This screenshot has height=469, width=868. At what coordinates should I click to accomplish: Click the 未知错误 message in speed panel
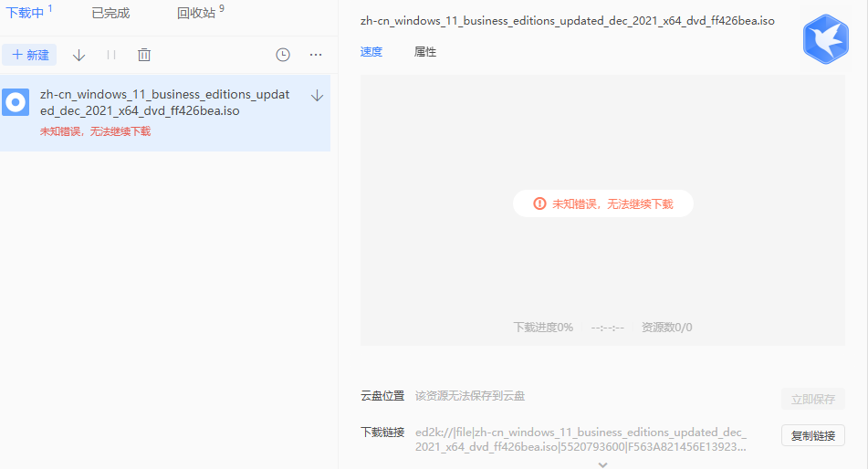(x=612, y=204)
